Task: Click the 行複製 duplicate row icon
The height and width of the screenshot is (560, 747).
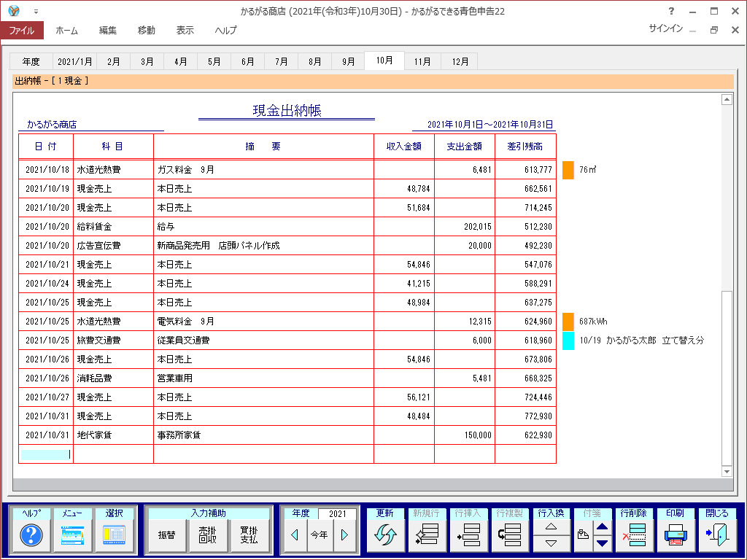Action: [x=510, y=535]
